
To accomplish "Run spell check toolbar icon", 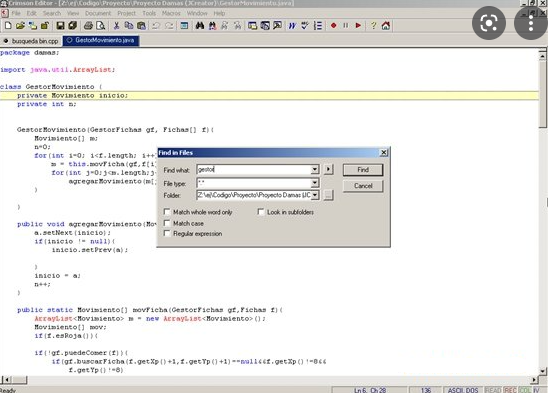I will click(x=305, y=26).
